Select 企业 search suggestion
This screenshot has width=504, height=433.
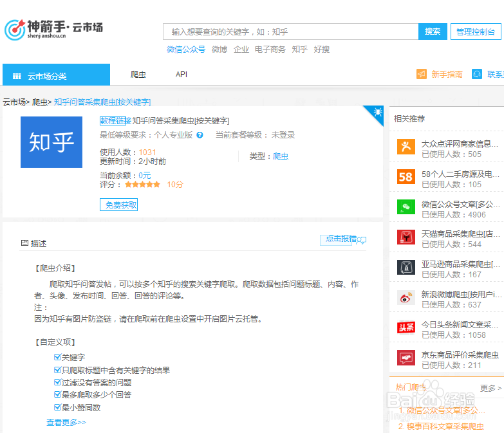point(241,50)
